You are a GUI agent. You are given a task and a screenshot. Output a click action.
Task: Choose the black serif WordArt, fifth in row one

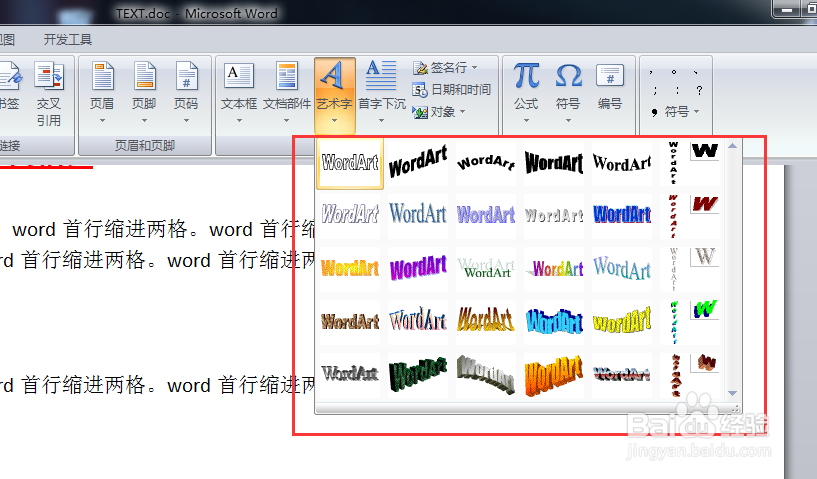coord(622,163)
